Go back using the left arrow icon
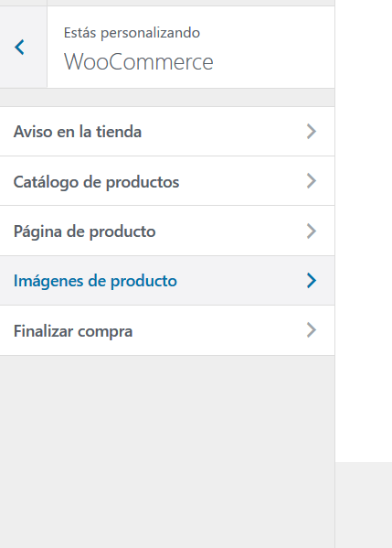The image size is (392, 548). [x=19, y=48]
